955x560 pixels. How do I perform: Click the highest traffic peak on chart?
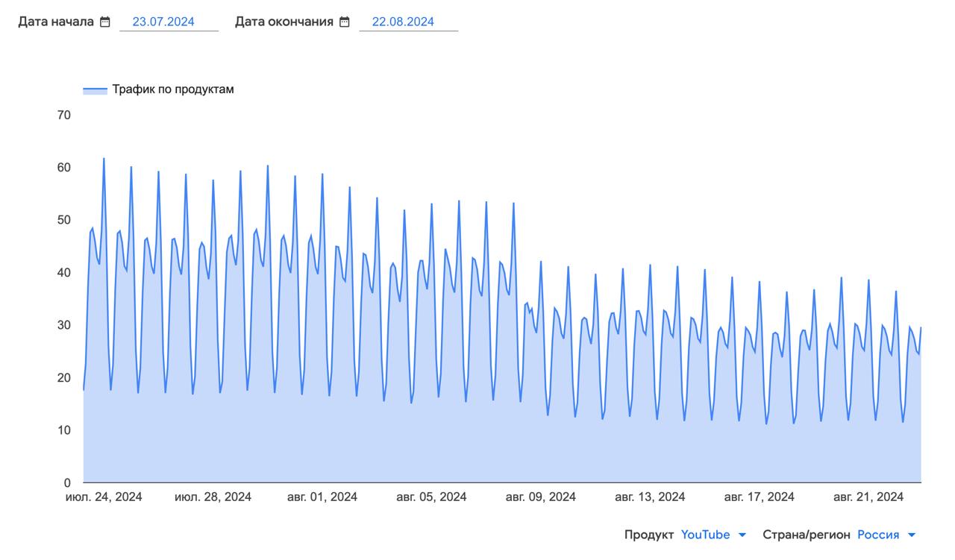pyautogui.click(x=104, y=159)
